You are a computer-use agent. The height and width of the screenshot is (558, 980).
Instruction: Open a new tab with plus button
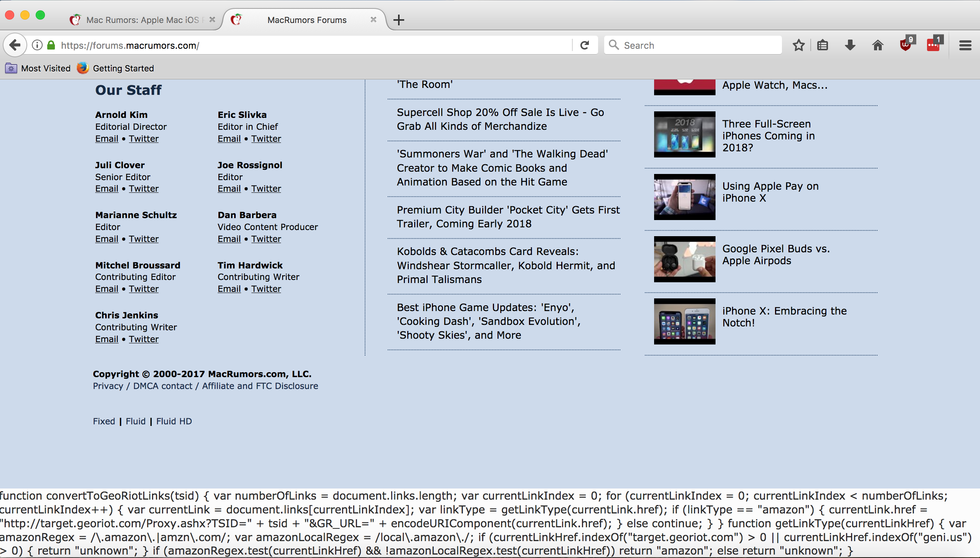click(x=399, y=20)
